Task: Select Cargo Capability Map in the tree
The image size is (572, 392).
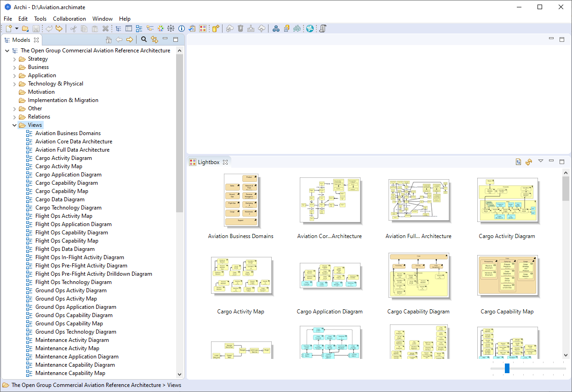Action: tap(62, 191)
